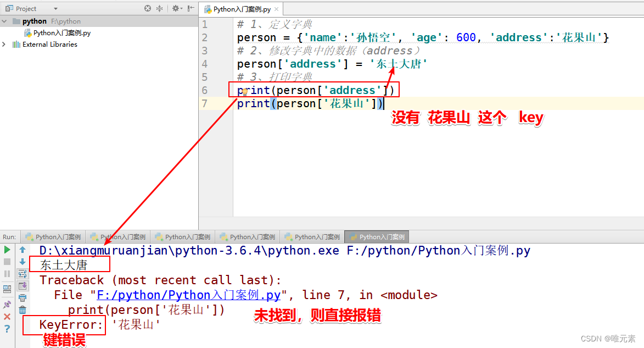Print console contents via printer icon
This screenshot has width=644, height=348.
[21, 299]
